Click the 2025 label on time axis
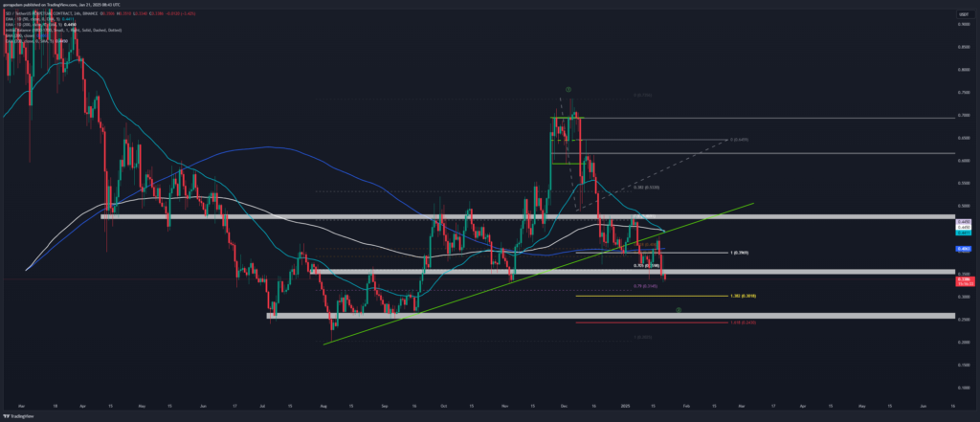This screenshot has width=980, height=422. (625, 406)
